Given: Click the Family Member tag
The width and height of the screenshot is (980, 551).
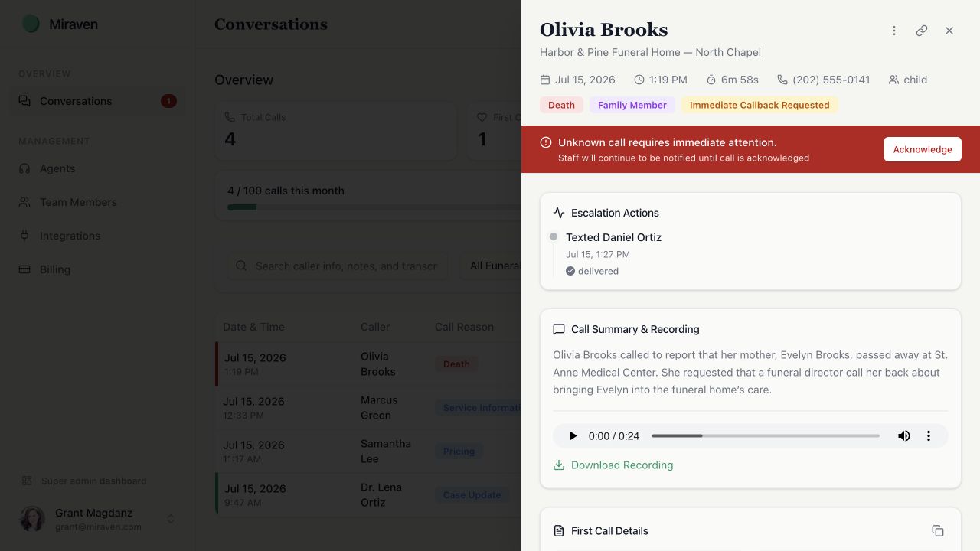Looking at the screenshot, I should 632,105.
